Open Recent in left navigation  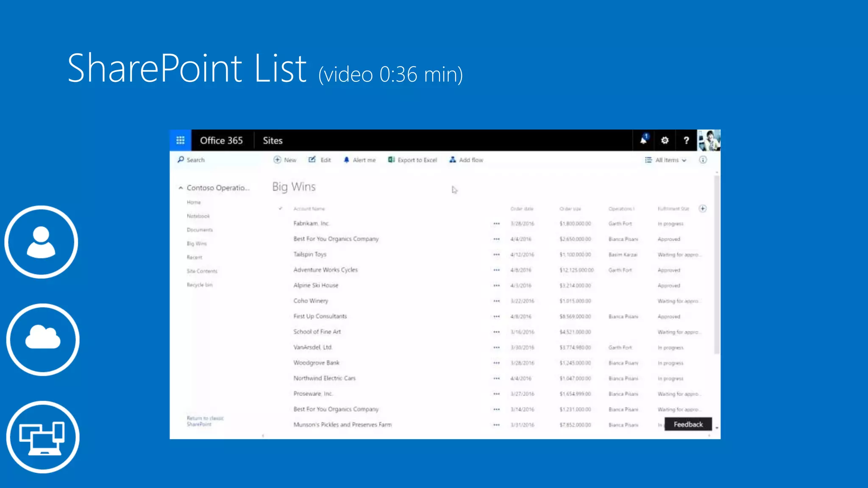coord(195,257)
